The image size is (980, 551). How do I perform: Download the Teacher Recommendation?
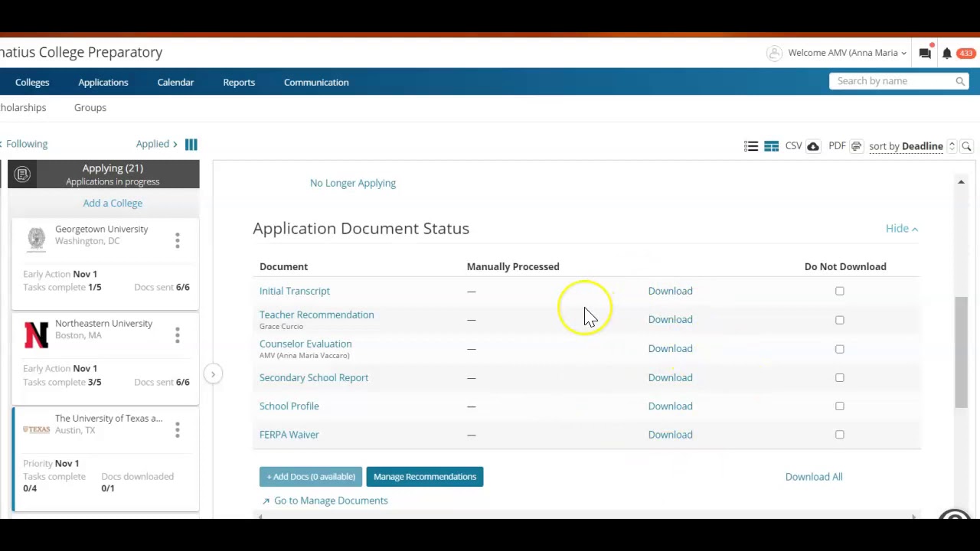[670, 319]
